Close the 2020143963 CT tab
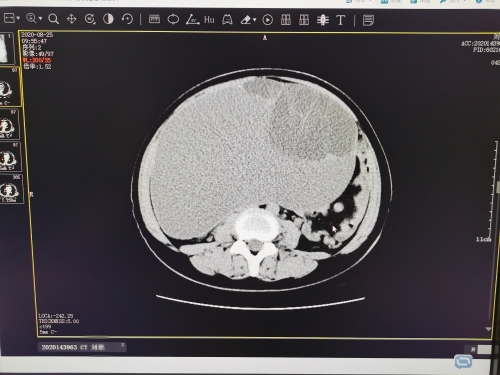 pos(122,345)
